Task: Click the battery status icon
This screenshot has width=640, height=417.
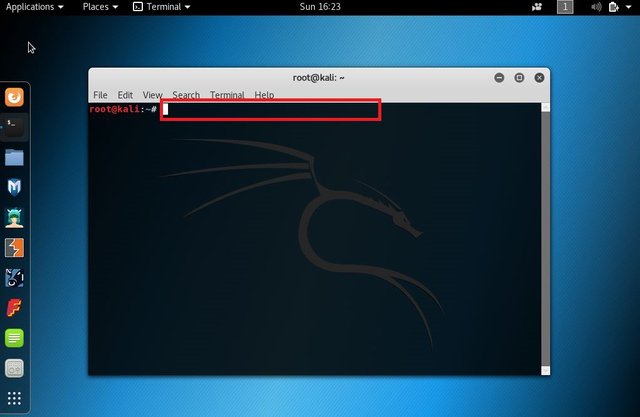Action: [x=613, y=7]
